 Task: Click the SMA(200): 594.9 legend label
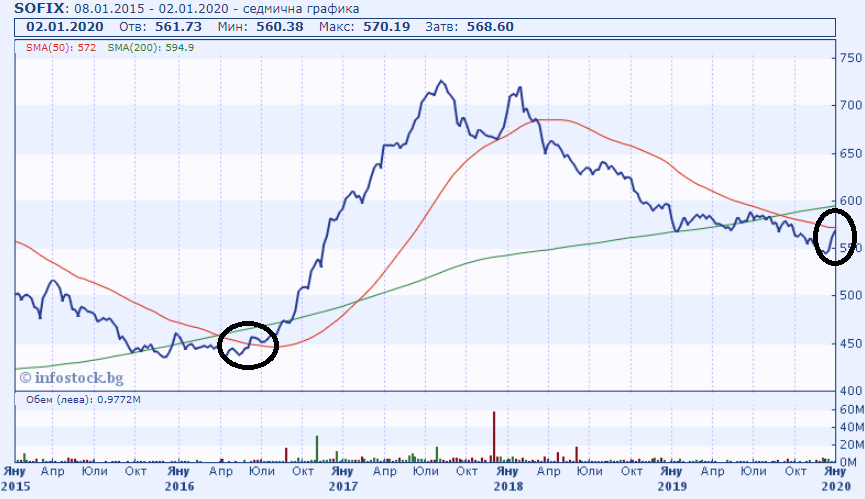coord(151,47)
